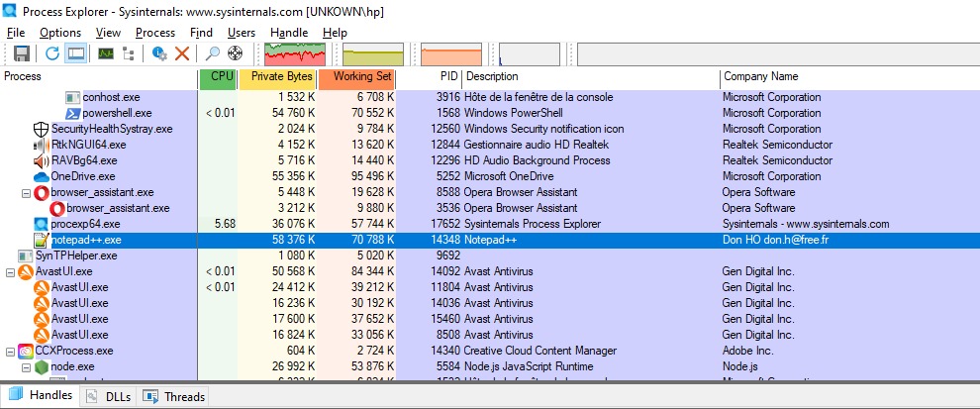The image size is (980, 409).
Task: Click the powershell.exe process icon
Action: coord(73,113)
